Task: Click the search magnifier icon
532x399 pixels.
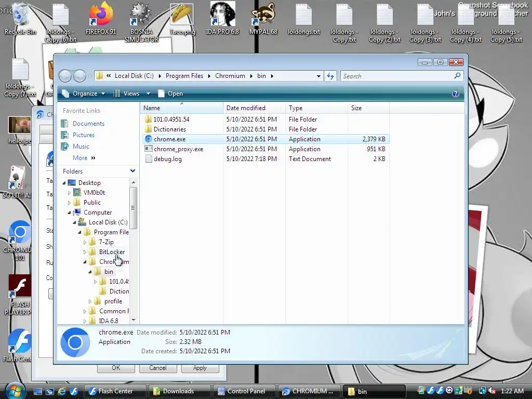Action: pyautogui.click(x=457, y=76)
